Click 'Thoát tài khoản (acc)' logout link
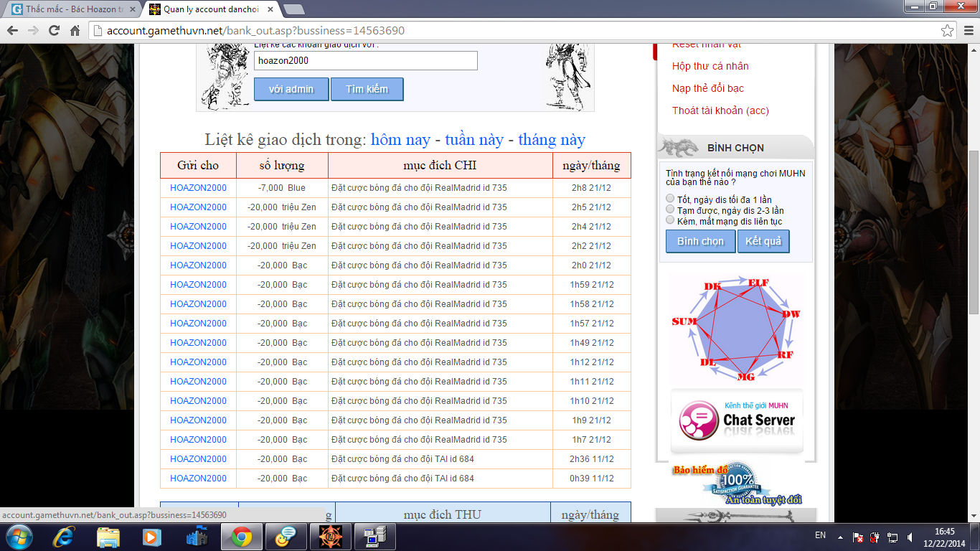980x551 pixels. click(x=720, y=110)
